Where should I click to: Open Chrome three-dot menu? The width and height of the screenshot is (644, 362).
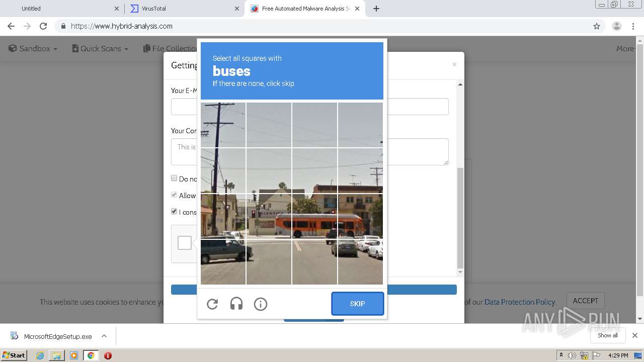[633, 26]
